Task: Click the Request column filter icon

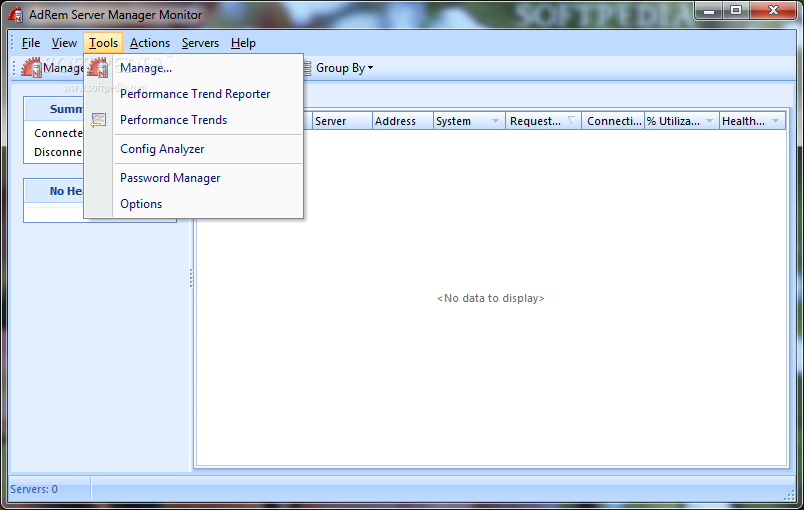Action: (571, 120)
